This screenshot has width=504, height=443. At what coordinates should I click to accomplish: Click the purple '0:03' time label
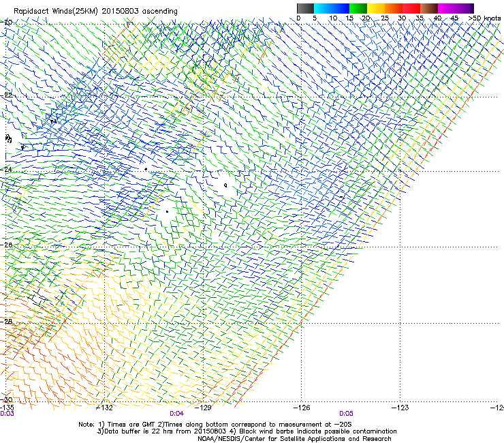7,414
